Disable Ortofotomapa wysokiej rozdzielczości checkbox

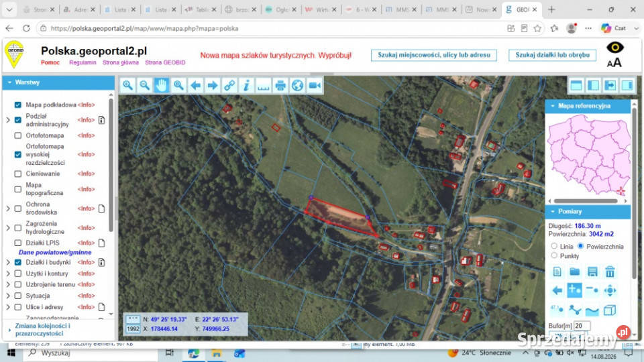[x=17, y=154]
